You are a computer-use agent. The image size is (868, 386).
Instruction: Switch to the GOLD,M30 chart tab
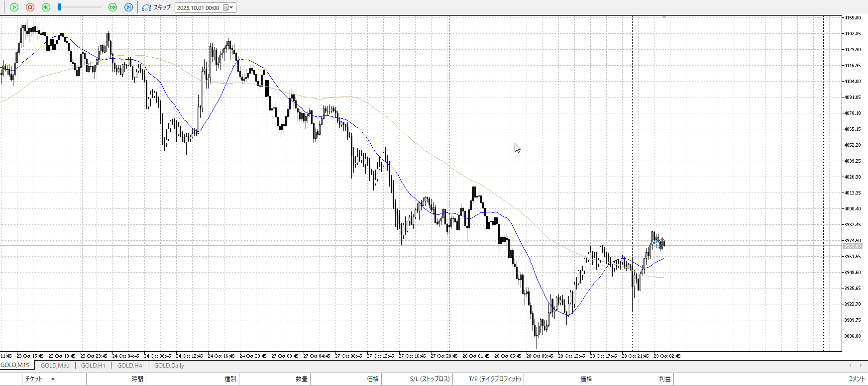click(x=55, y=366)
